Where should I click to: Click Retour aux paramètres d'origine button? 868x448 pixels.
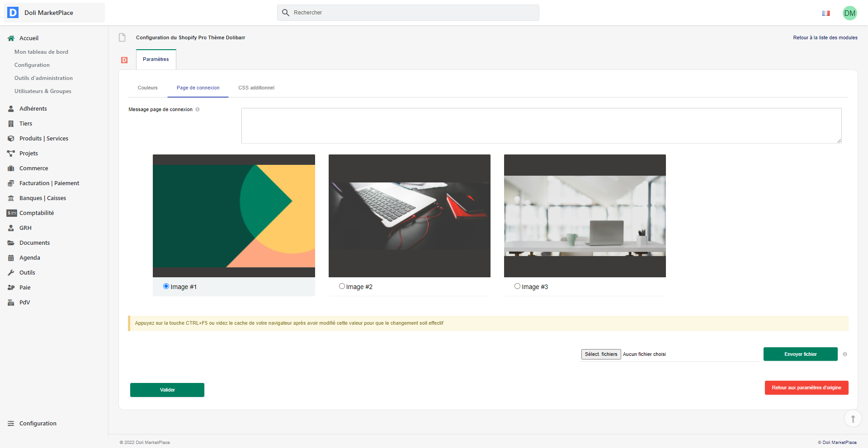point(806,388)
